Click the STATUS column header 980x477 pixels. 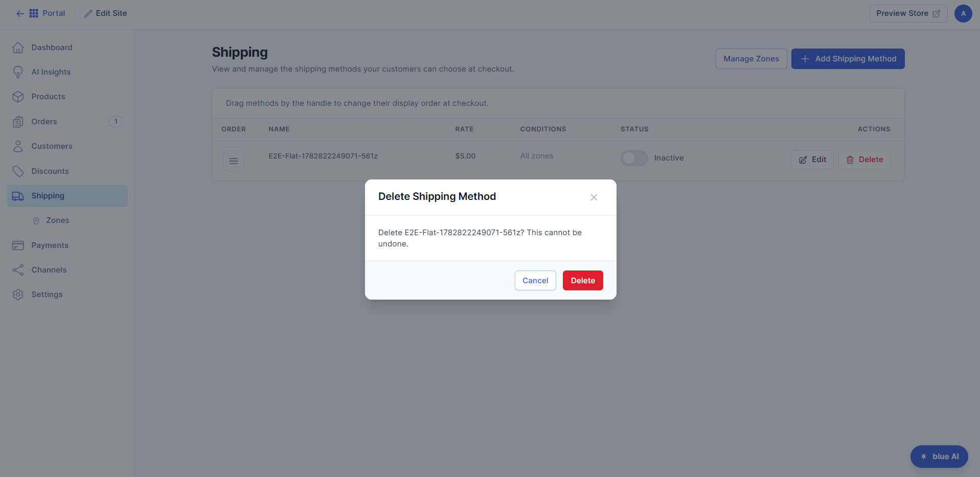pyautogui.click(x=634, y=129)
